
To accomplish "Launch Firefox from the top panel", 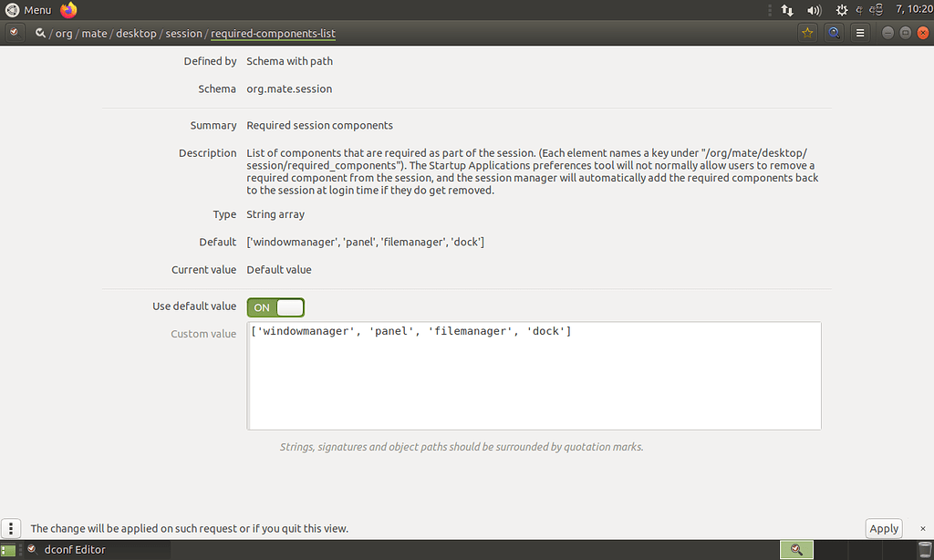I will pos(69,10).
